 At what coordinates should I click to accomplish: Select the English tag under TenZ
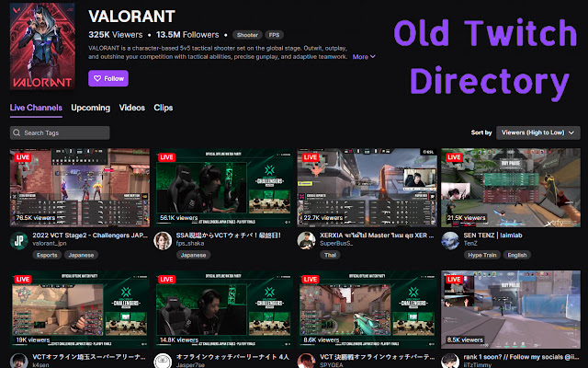pyautogui.click(x=517, y=256)
